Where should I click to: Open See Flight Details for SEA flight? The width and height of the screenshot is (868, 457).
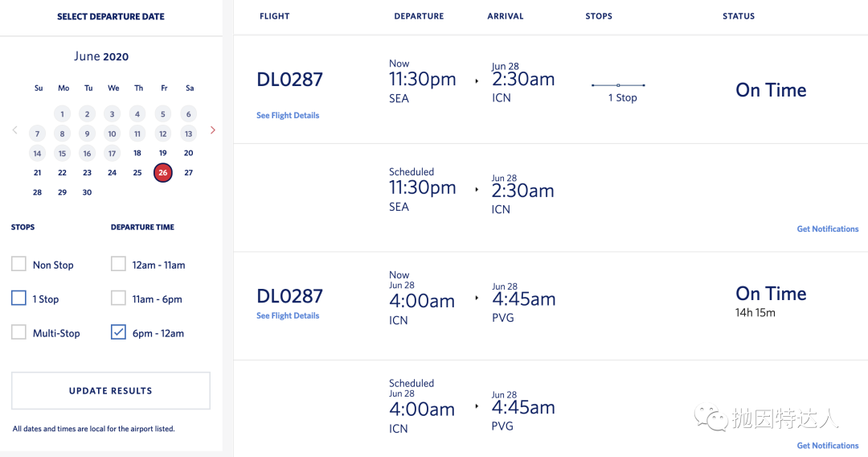288,116
